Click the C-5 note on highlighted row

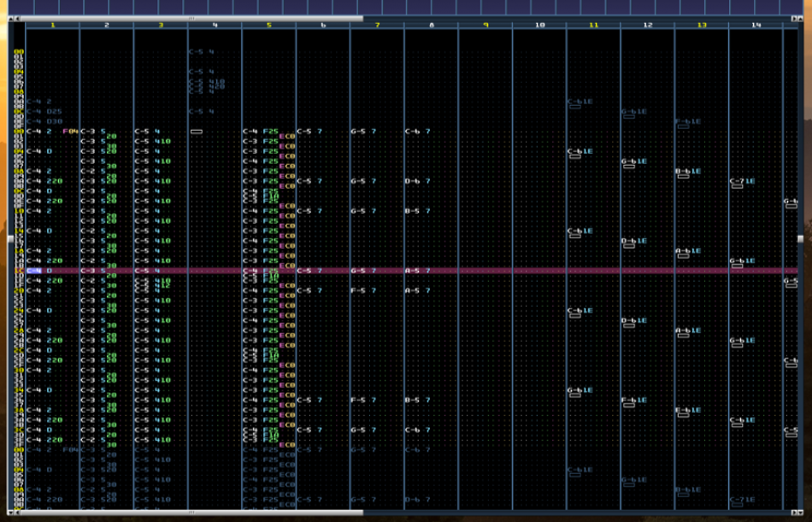click(x=304, y=271)
